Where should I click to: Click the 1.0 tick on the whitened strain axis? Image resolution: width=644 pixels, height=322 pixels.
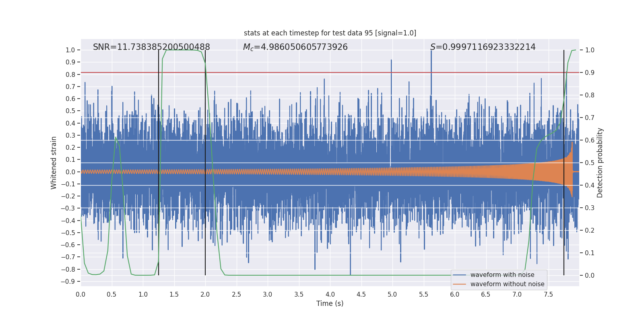pyautogui.click(x=70, y=50)
